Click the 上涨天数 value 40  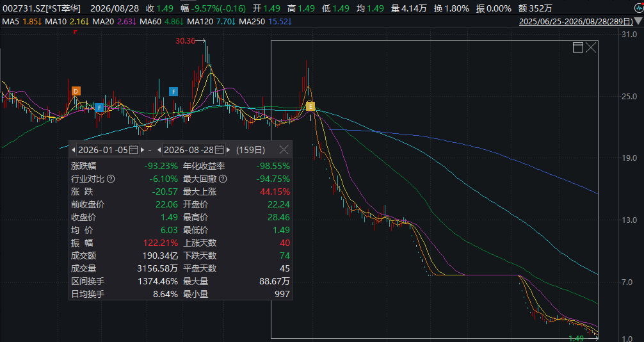click(x=285, y=243)
